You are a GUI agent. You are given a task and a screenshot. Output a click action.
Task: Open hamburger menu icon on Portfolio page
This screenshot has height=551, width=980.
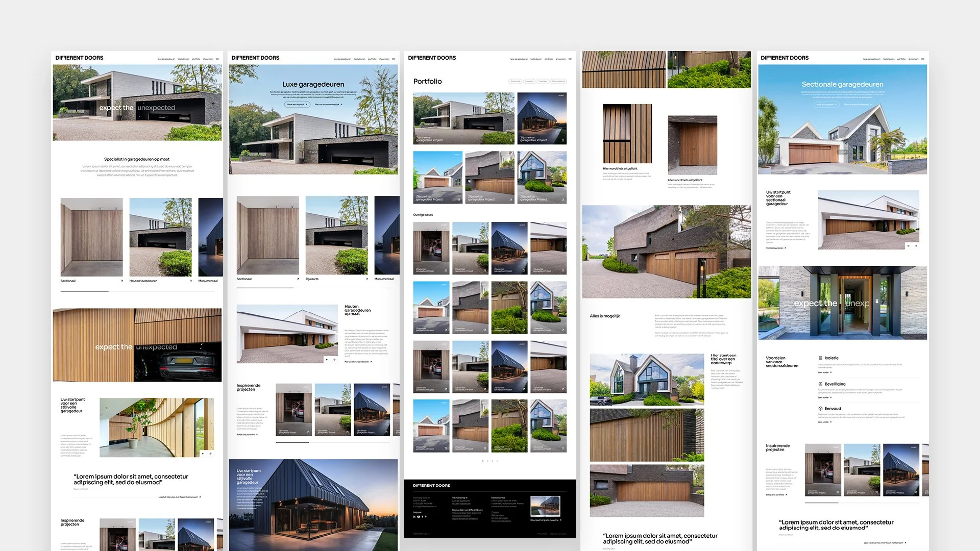(570, 59)
